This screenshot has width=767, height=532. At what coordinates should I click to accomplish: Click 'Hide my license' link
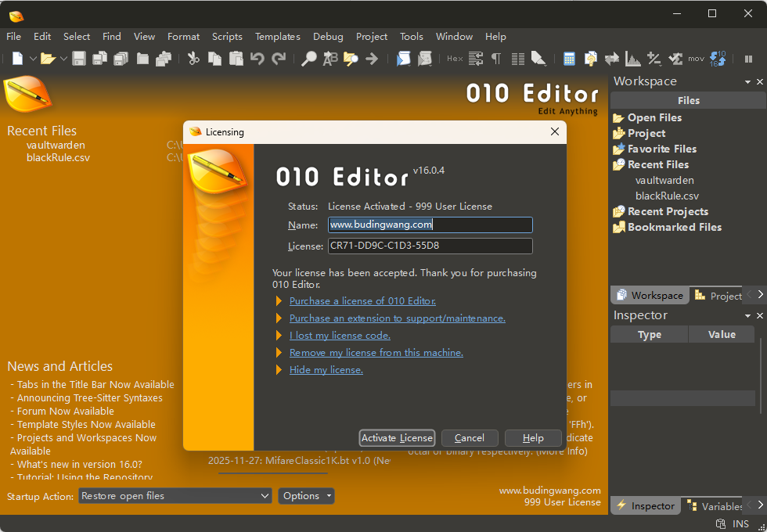pos(326,370)
